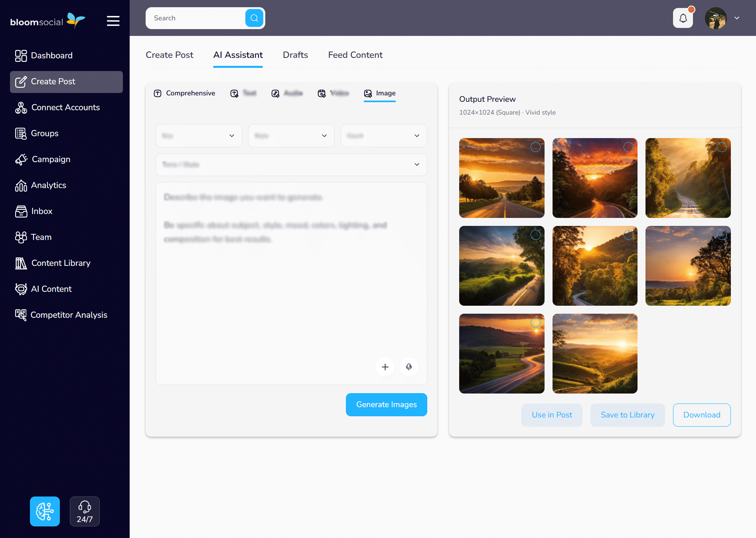Open Groups in the sidebar
The image size is (756, 538).
66,133
